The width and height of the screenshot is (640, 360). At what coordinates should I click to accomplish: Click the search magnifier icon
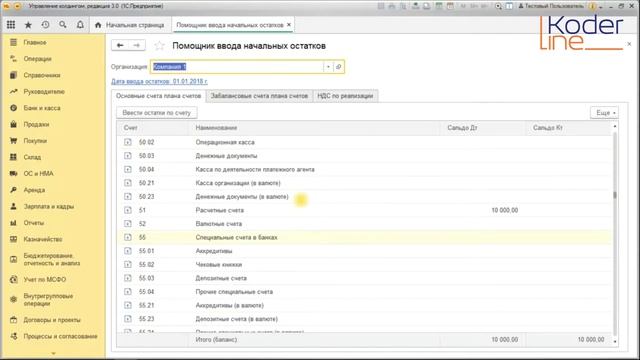click(62, 25)
